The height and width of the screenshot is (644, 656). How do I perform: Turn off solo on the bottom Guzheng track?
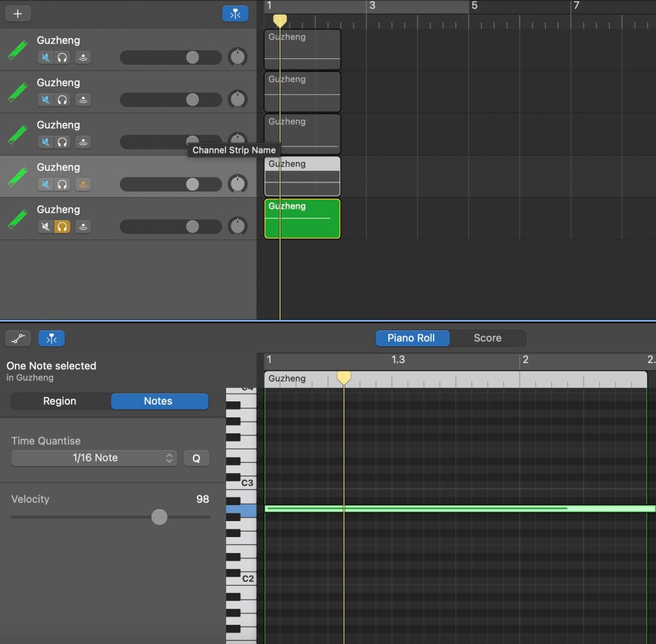point(62,227)
